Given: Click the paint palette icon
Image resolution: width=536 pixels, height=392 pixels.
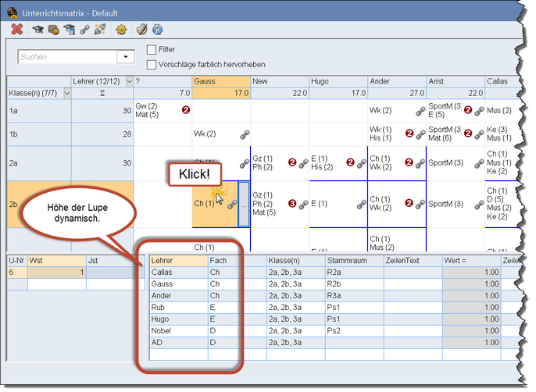Looking at the screenshot, I should (x=142, y=30).
